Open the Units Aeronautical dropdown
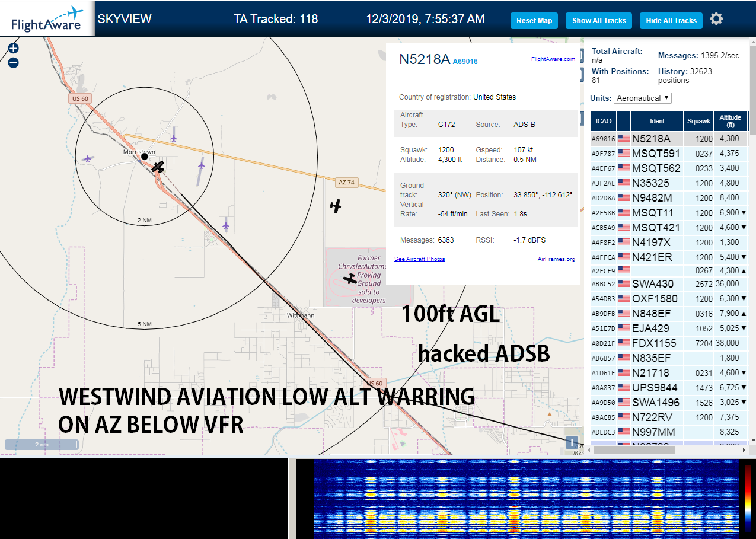756x539 pixels. (x=643, y=98)
